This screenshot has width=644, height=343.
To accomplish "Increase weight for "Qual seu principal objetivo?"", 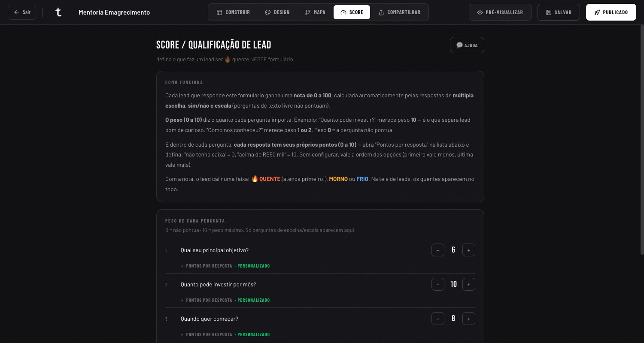I will tap(469, 250).
